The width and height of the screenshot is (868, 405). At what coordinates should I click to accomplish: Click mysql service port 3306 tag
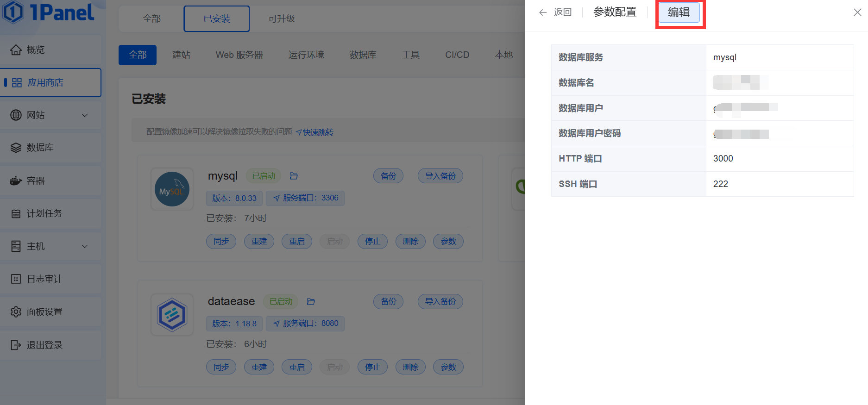click(305, 198)
